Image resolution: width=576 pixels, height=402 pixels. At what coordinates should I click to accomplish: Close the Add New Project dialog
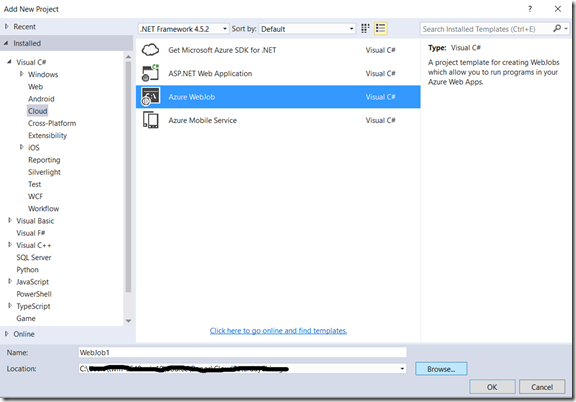558,9
